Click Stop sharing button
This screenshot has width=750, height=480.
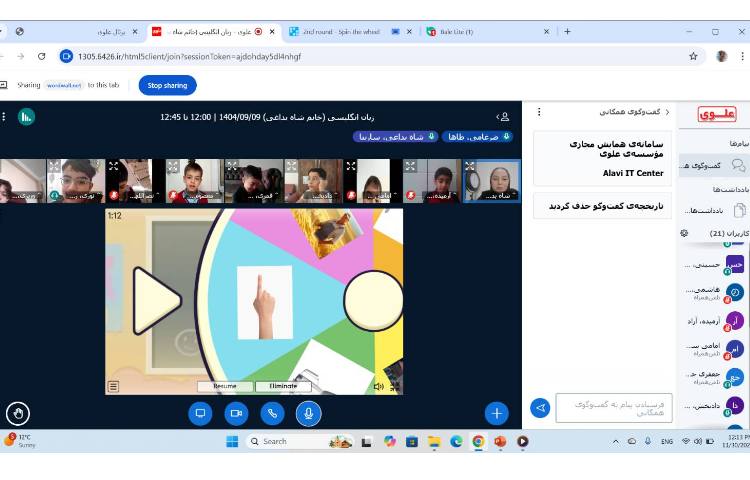point(167,86)
